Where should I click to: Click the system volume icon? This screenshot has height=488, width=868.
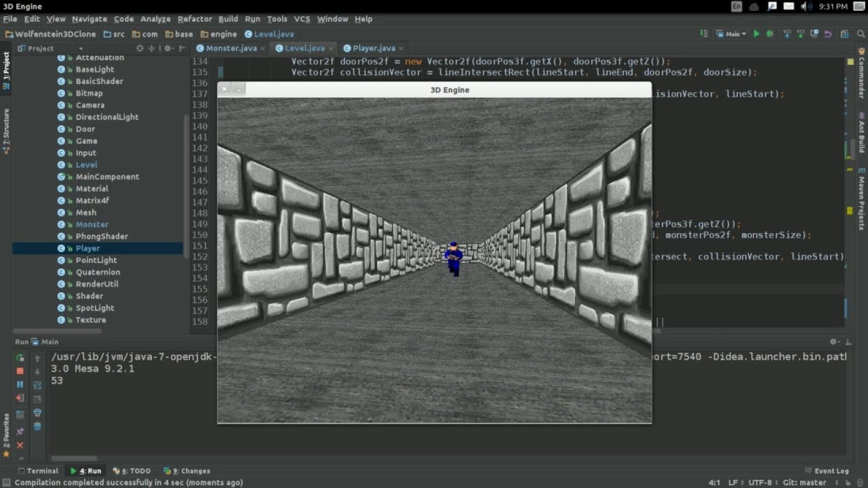tap(806, 6)
